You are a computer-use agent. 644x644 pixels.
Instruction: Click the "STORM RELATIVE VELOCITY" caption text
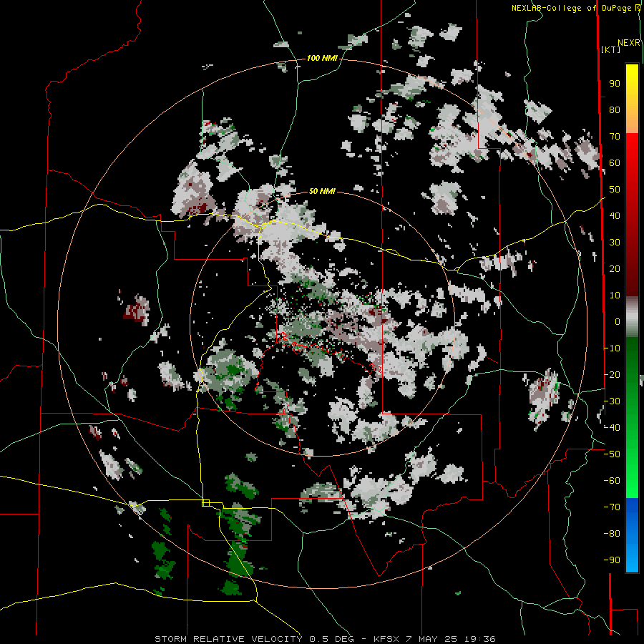[x=228, y=639]
